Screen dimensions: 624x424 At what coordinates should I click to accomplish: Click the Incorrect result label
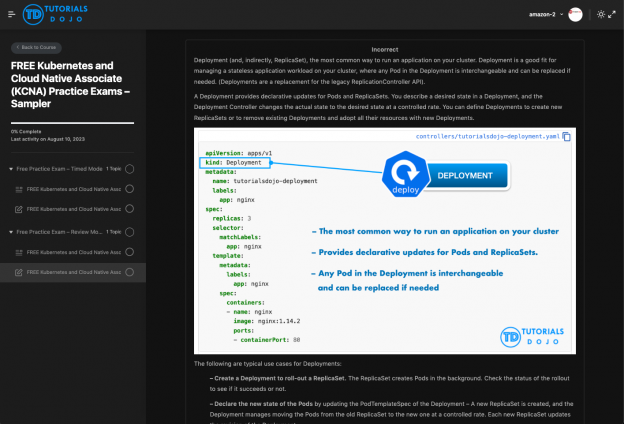[384, 50]
